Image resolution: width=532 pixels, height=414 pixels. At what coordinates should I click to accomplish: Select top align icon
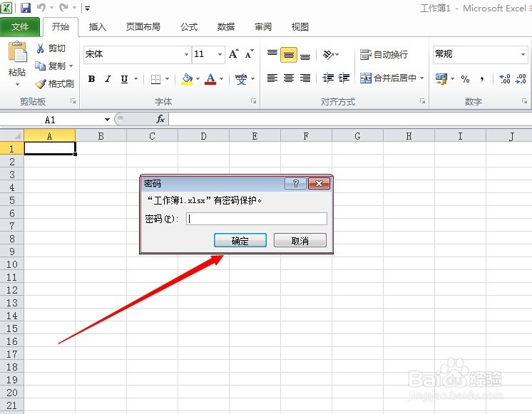[x=272, y=55]
